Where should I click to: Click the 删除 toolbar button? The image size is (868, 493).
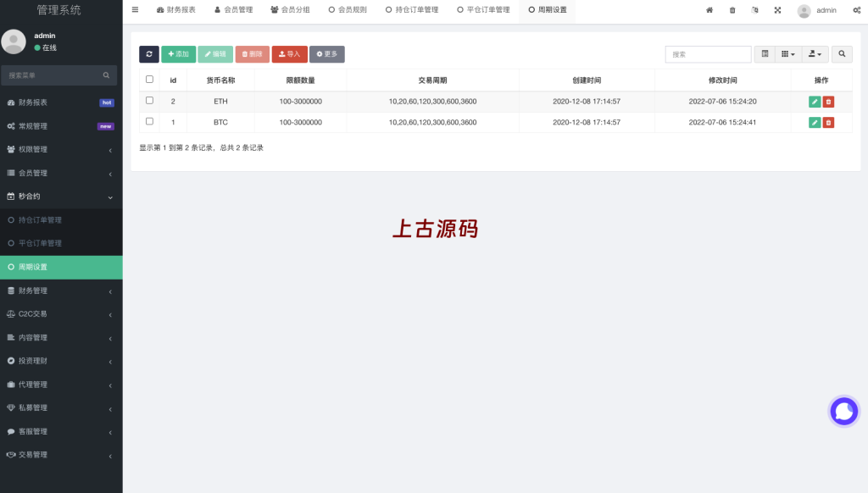point(253,54)
